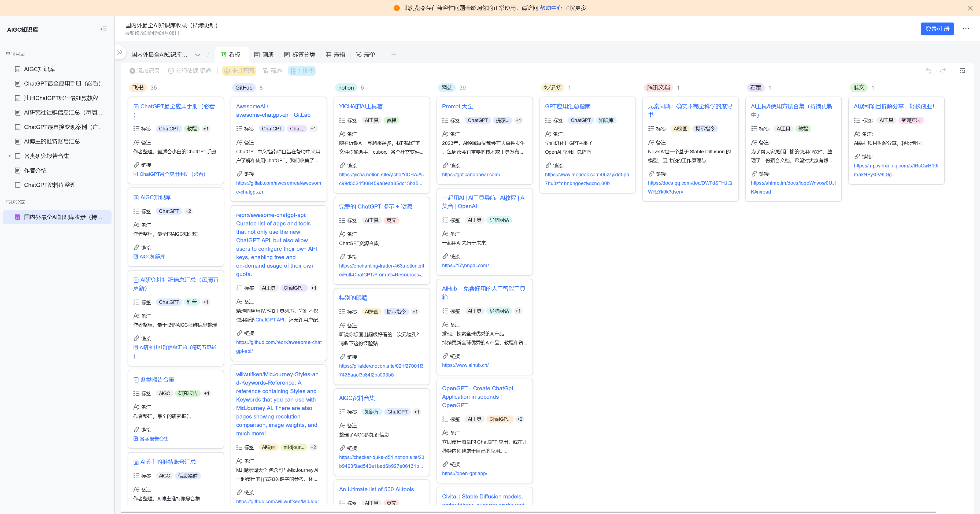Screen dimensions: 980x514
Task: Expand 各类研究报告合集 tree item
Action: 9,156
